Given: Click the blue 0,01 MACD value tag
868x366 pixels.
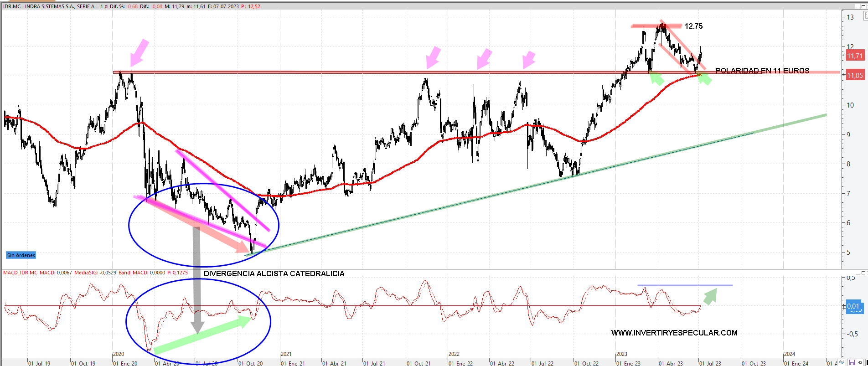Looking at the screenshot, I should (x=854, y=306).
